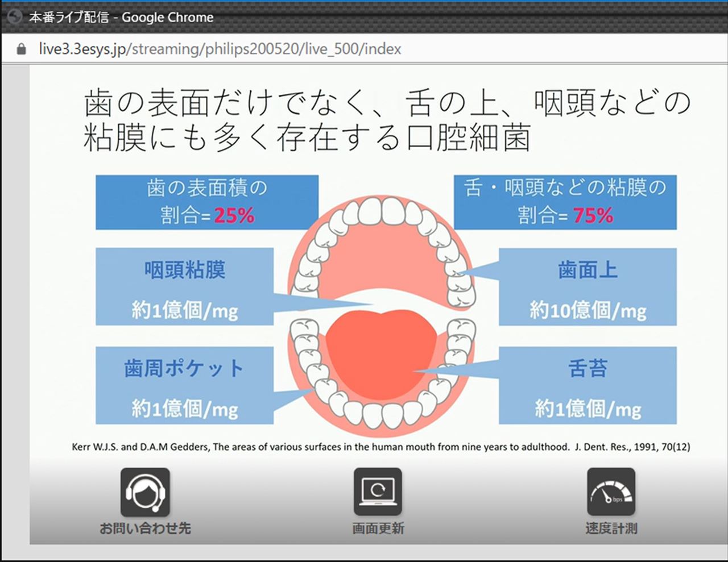The width and height of the screenshot is (728, 562).
Task: Click the お問い合わせ先 label
Action: pos(145,528)
